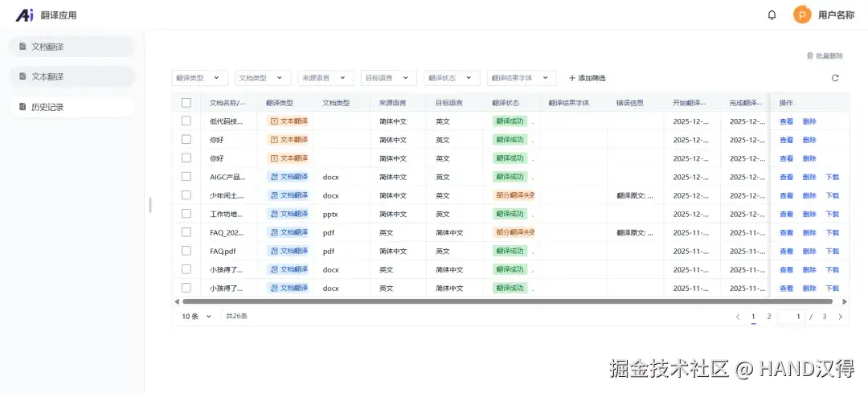This screenshot has width=868, height=393.
Task: Check the row for 工作坊培…
Action: [186, 214]
